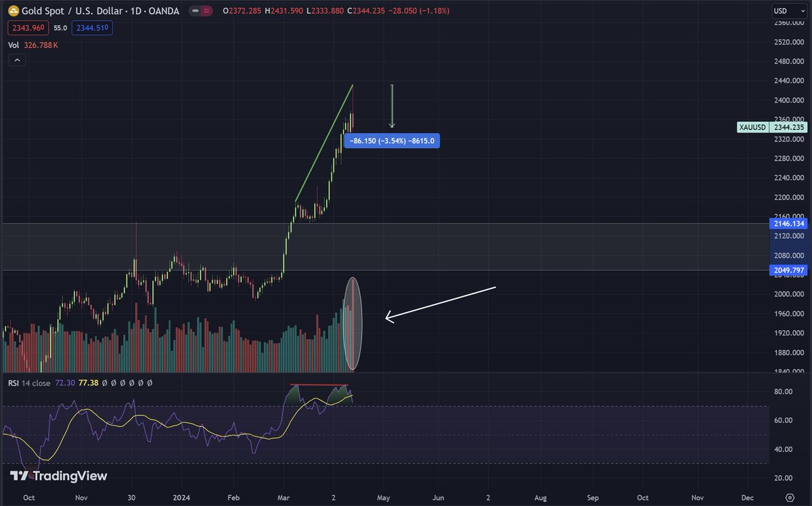The height and width of the screenshot is (506, 812).
Task: Select the RSI 14 close indicator legend
Action: pos(28,383)
